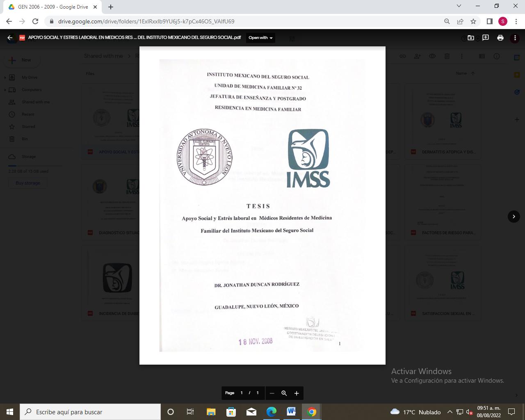Open Chrome side panel
Viewport: 525px width, 420px height.
tap(489, 21)
